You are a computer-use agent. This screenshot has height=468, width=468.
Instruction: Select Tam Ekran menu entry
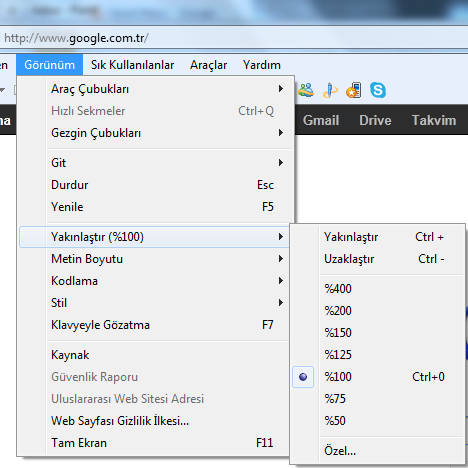tap(154, 443)
